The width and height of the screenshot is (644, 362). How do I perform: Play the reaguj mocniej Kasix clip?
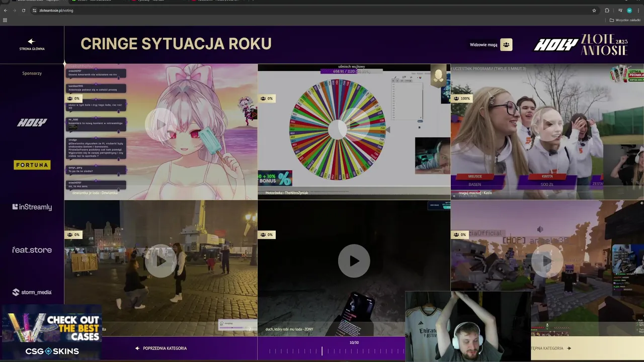pyautogui.click(x=547, y=124)
